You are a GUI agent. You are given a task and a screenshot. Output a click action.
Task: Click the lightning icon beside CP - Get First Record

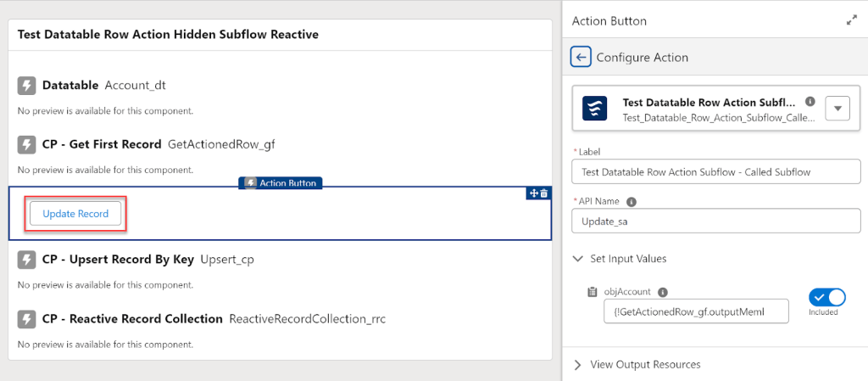(x=26, y=144)
